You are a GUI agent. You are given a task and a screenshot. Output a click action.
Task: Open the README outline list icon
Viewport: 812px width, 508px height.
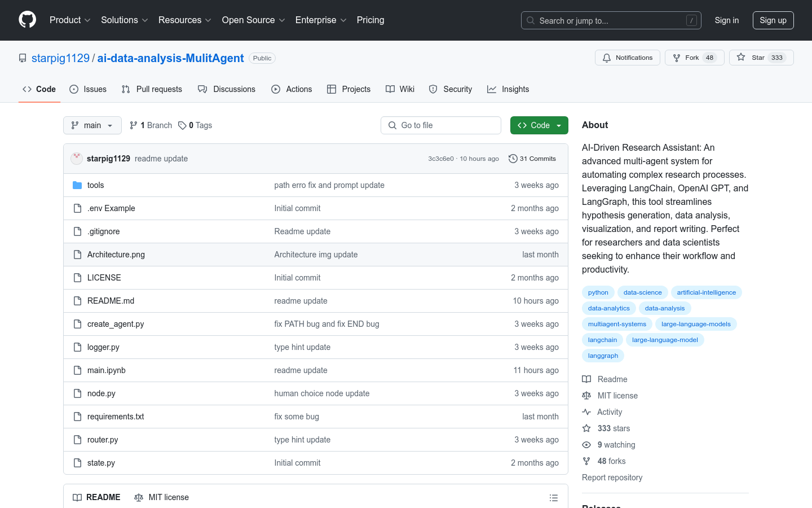pyautogui.click(x=554, y=497)
